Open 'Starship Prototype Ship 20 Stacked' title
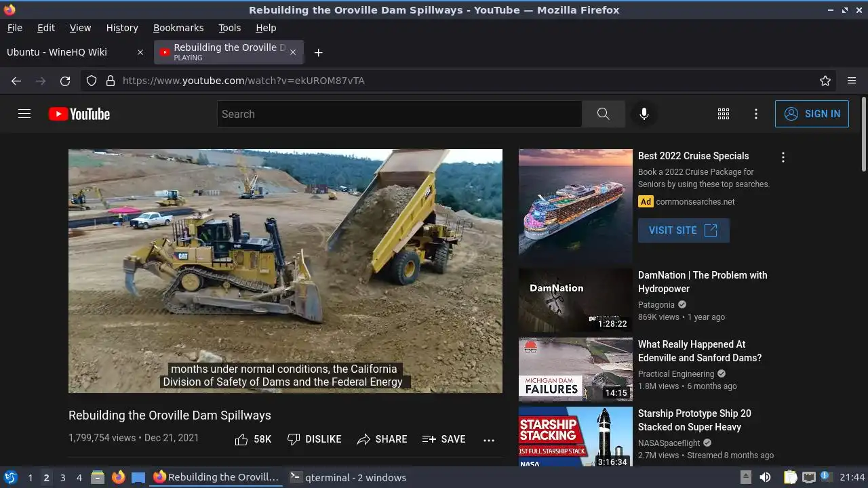Screen dimensions: 868x488 tap(694, 420)
